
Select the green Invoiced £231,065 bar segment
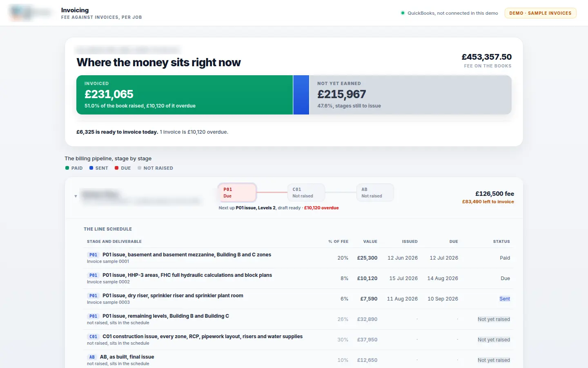(185, 95)
